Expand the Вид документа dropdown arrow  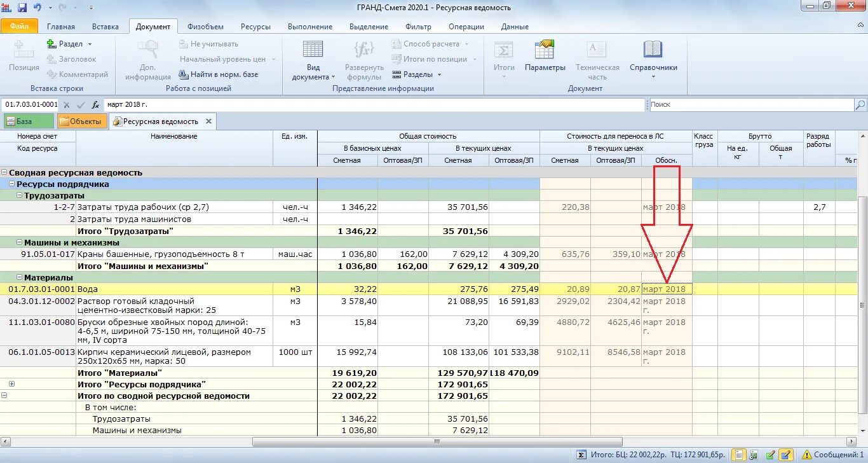(333, 78)
